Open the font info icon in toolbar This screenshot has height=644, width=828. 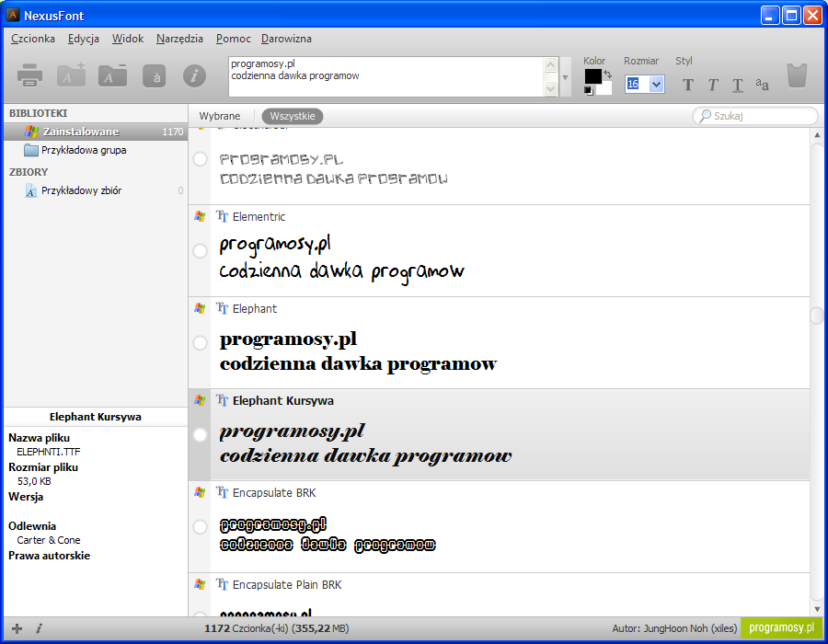coord(194,76)
